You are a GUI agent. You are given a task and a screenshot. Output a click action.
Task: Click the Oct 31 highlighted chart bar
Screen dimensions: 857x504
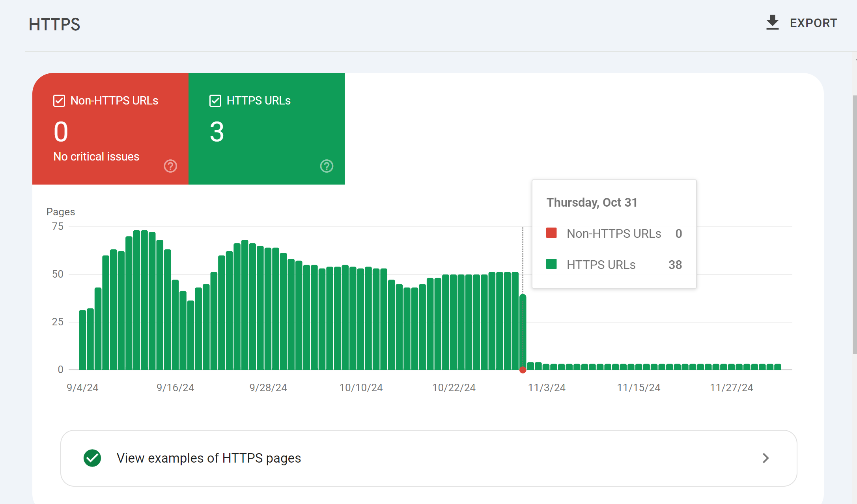[x=523, y=332]
